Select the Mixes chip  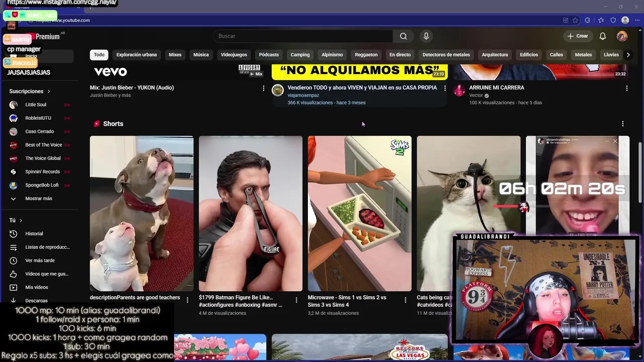175,55
